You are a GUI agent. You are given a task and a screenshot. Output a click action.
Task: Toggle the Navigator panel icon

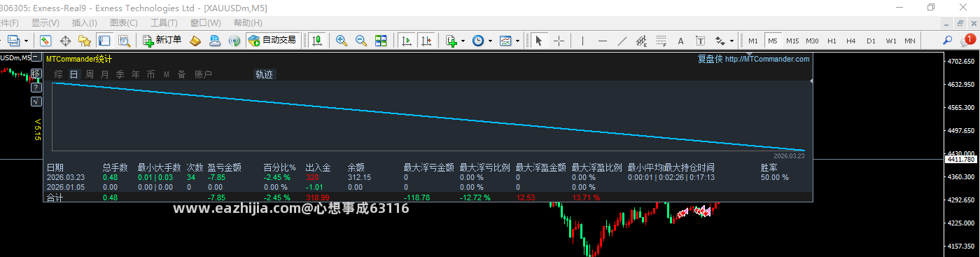pyautogui.click(x=104, y=41)
